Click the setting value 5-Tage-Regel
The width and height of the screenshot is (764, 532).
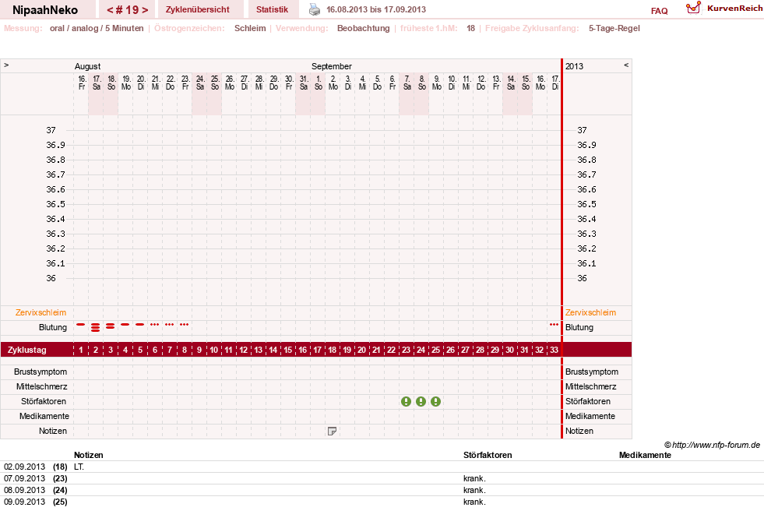(614, 28)
